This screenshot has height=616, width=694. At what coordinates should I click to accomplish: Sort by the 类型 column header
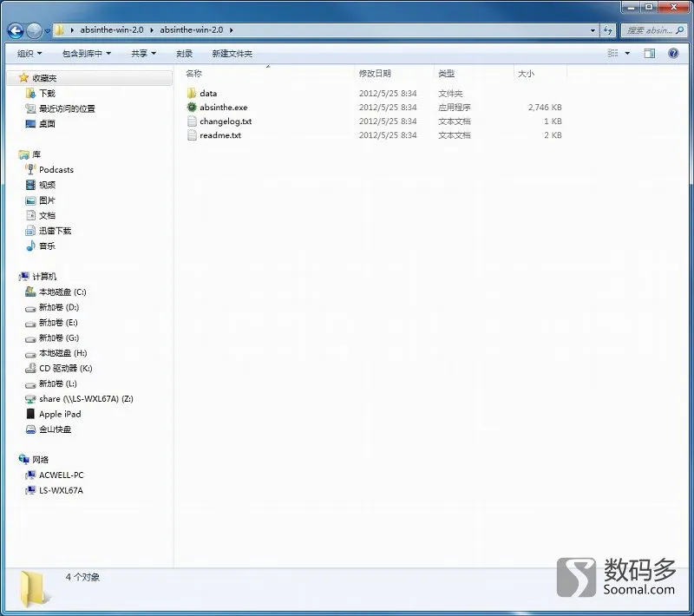(446, 74)
